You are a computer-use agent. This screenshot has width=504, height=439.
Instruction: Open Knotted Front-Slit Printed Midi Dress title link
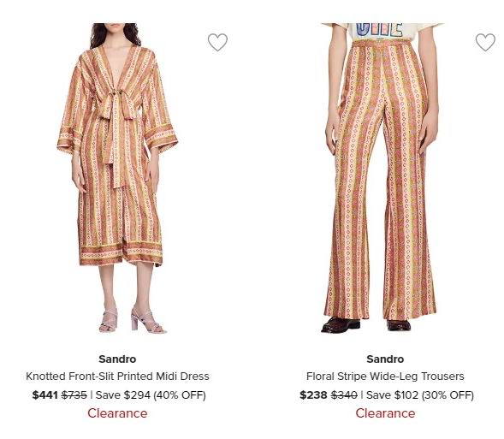point(117,376)
